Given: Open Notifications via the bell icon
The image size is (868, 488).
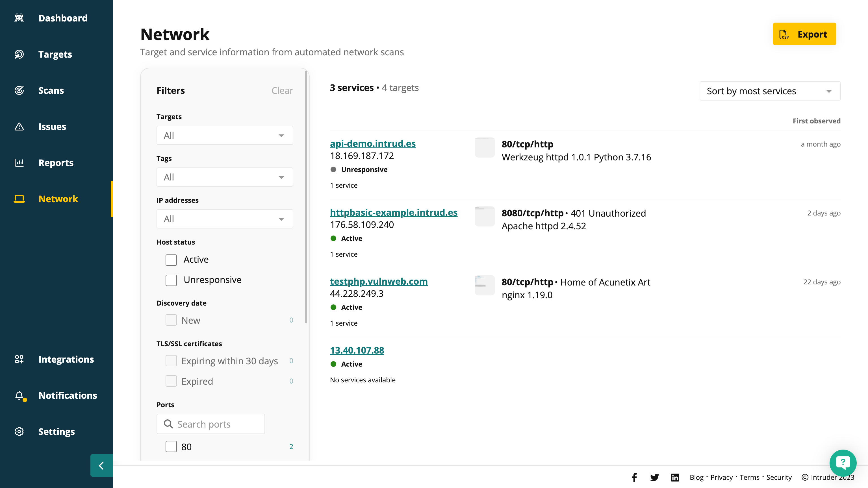Looking at the screenshot, I should (x=19, y=395).
